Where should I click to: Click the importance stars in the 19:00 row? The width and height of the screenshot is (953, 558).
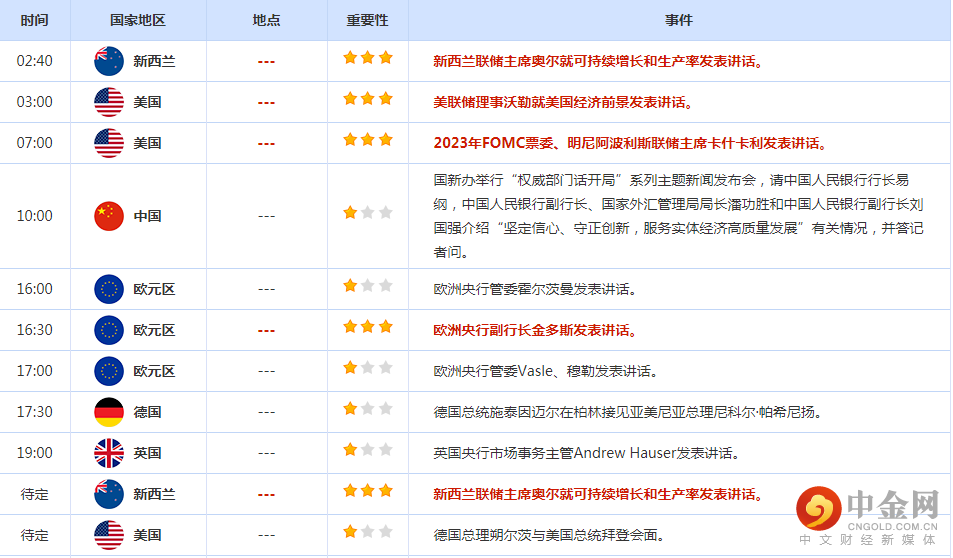(x=367, y=450)
